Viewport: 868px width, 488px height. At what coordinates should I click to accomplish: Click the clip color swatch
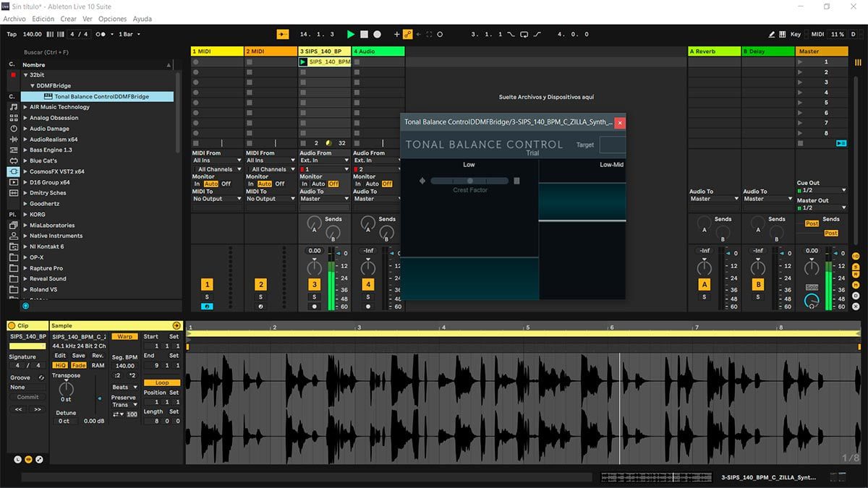(27, 346)
